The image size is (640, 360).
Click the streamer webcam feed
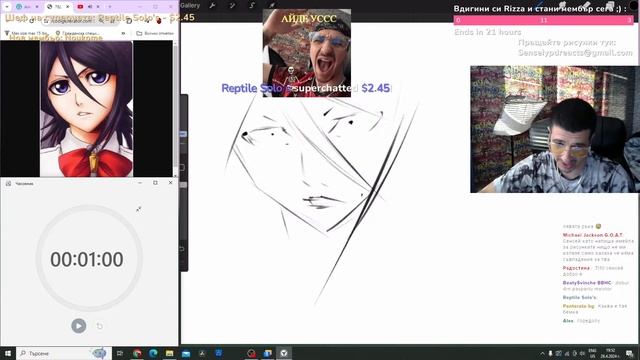pyautogui.click(x=555, y=129)
